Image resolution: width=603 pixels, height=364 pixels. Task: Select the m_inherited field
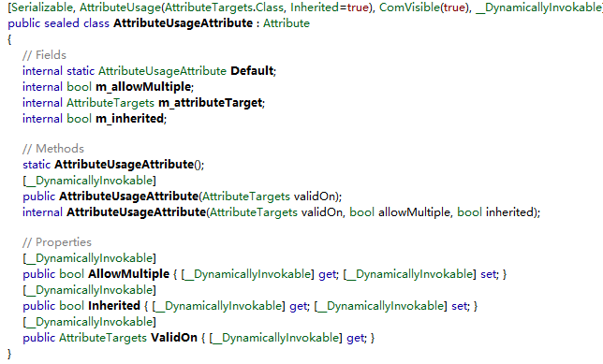[x=129, y=119]
